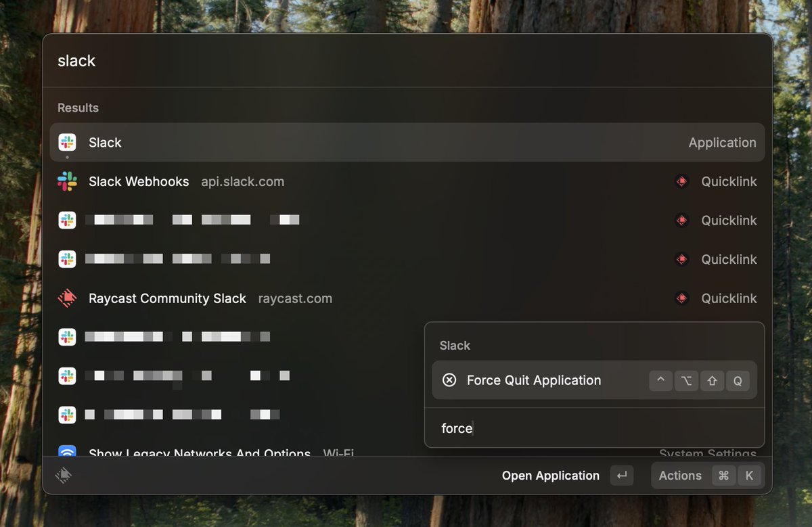Click the Control key cap in Force Quit shortcut

[661, 380]
